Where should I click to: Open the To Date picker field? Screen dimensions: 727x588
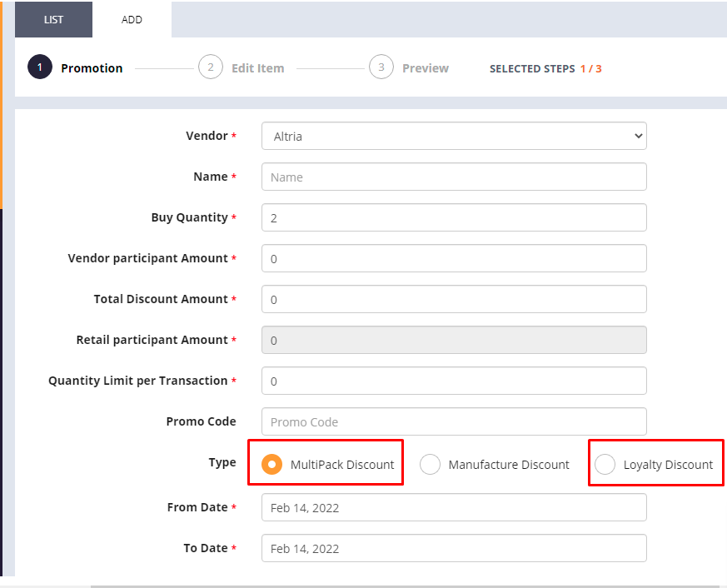click(x=454, y=548)
